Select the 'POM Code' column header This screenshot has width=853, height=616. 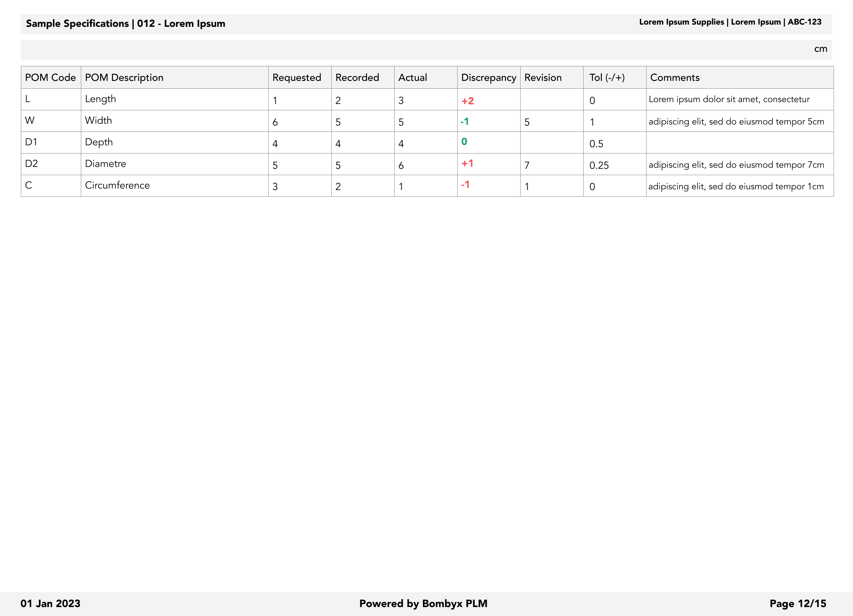(50, 78)
